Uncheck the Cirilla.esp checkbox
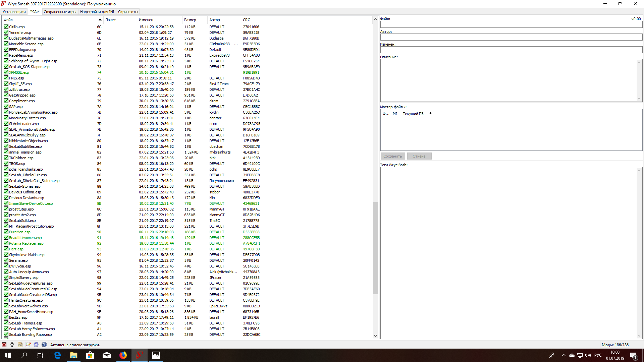The image size is (644, 362). pos(6,27)
